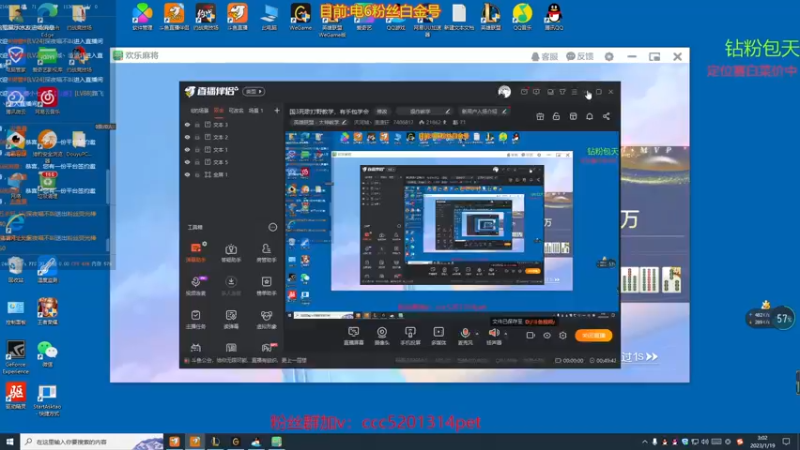Image resolution: width=800 pixels, height=450 pixels.
Task: Hide the 文本 1 layer
Action: (187, 149)
